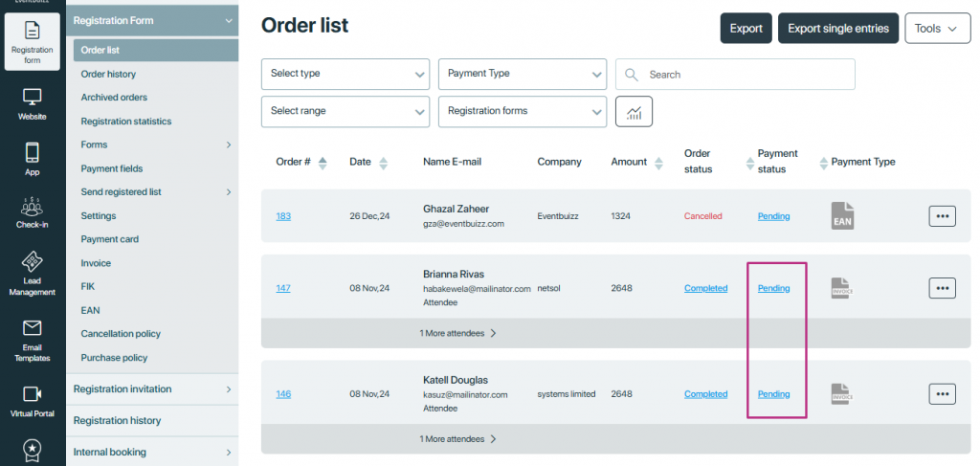Open Order history in sidebar
This screenshot has width=980, height=466.
point(108,75)
